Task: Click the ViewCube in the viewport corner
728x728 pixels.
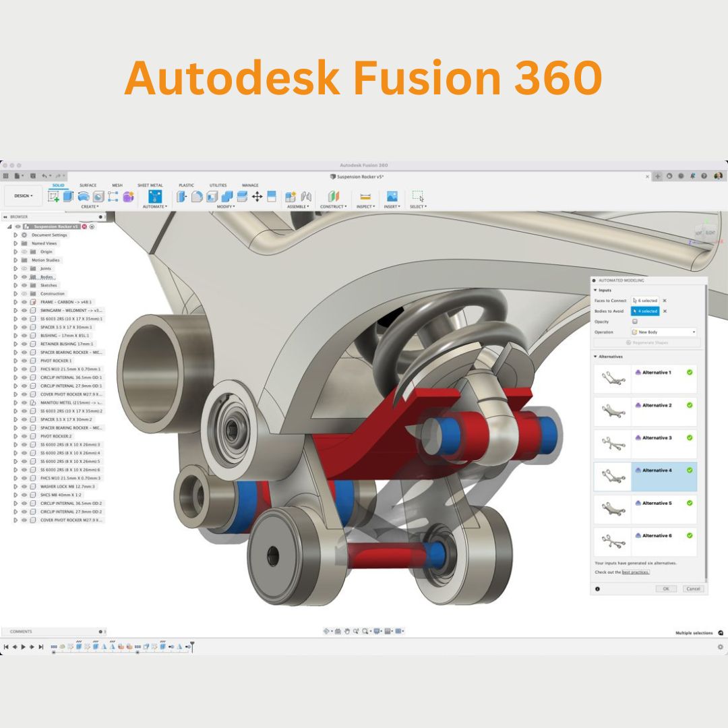Action: pyautogui.click(x=705, y=232)
